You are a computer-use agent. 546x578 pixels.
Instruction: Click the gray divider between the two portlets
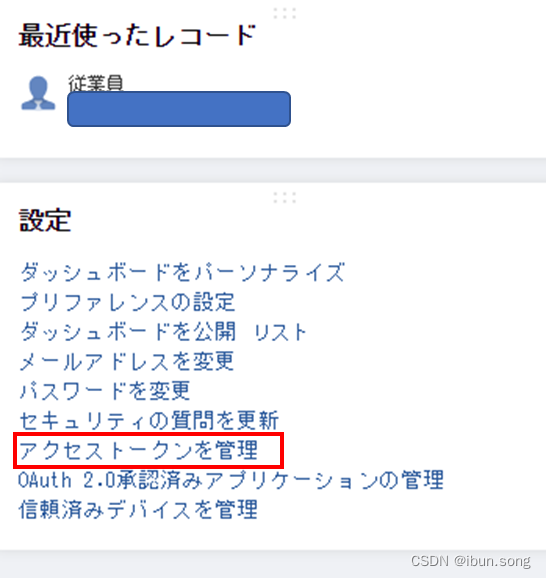click(x=273, y=170)
